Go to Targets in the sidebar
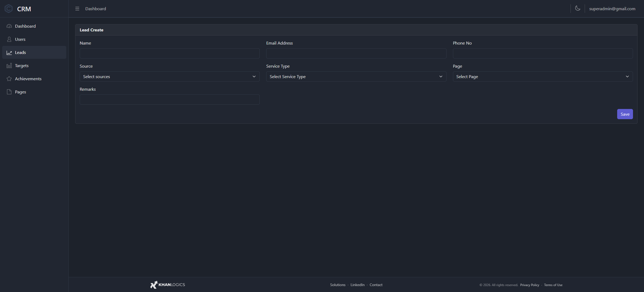The height and width of the screenshot is (292, 644). [34, 66]
